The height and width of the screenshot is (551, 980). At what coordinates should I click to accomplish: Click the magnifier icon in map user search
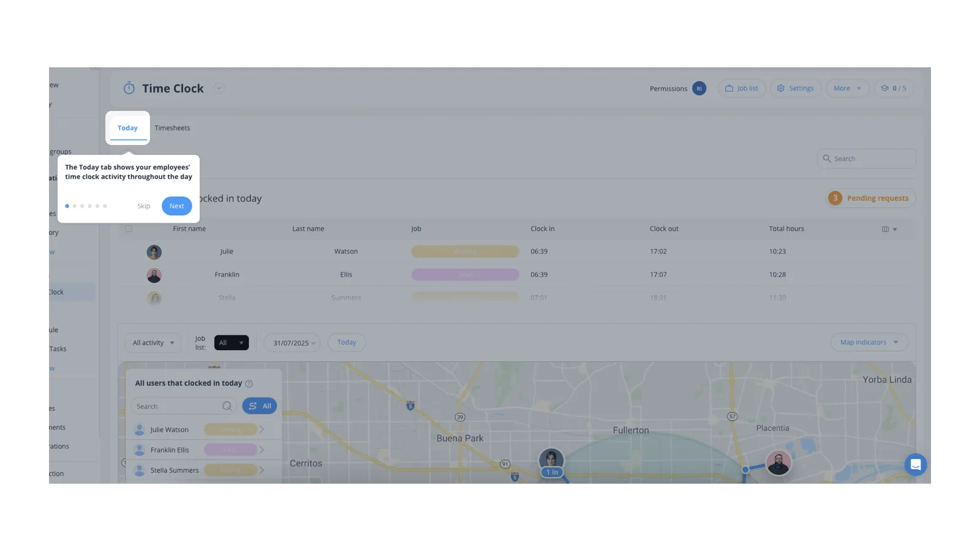[x=227, y=406]
